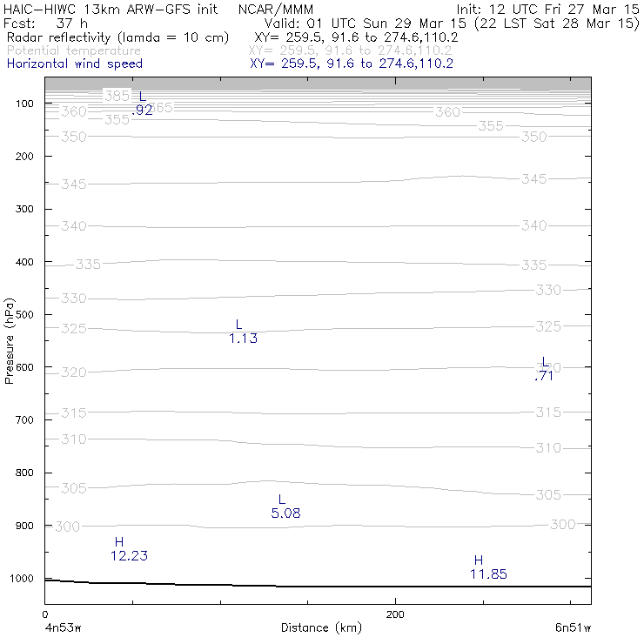Click the '6n51w' end location label
Screen dimensions: 644x644
pos(574,627)
